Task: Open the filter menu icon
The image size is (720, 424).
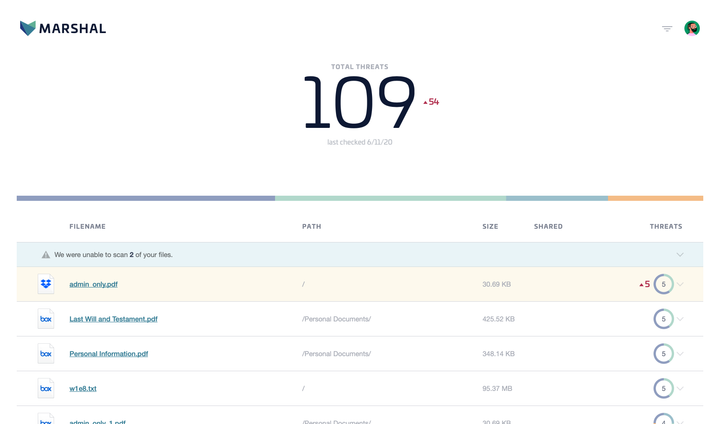Action: click(667, 29)
